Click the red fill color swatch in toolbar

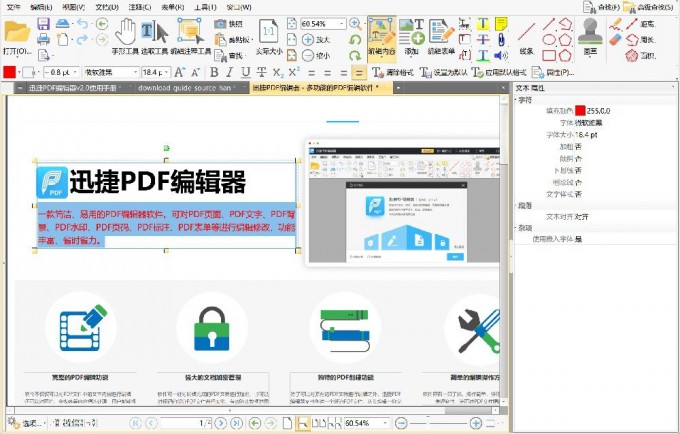[9, 72]
